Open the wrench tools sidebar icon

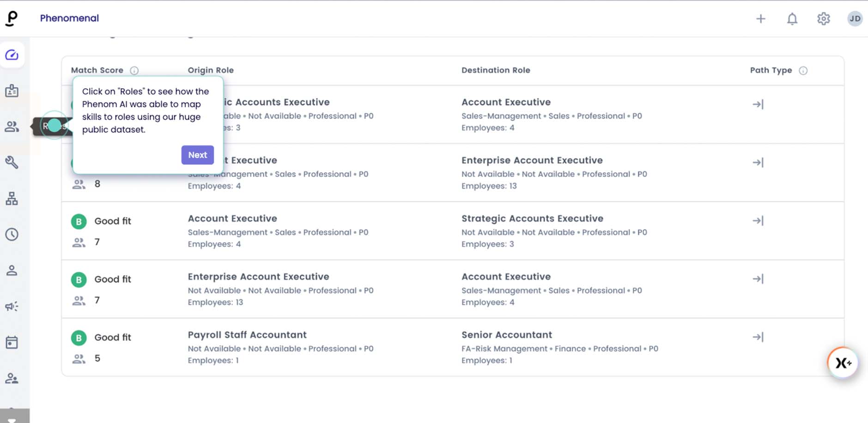point(12,162)
